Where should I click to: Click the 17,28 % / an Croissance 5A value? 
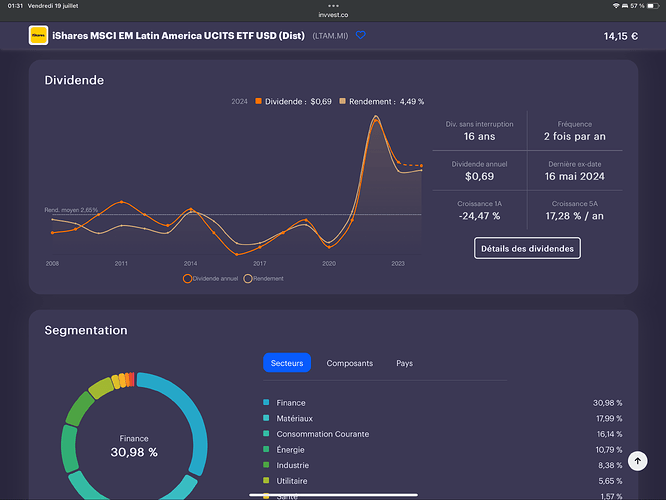575,216
